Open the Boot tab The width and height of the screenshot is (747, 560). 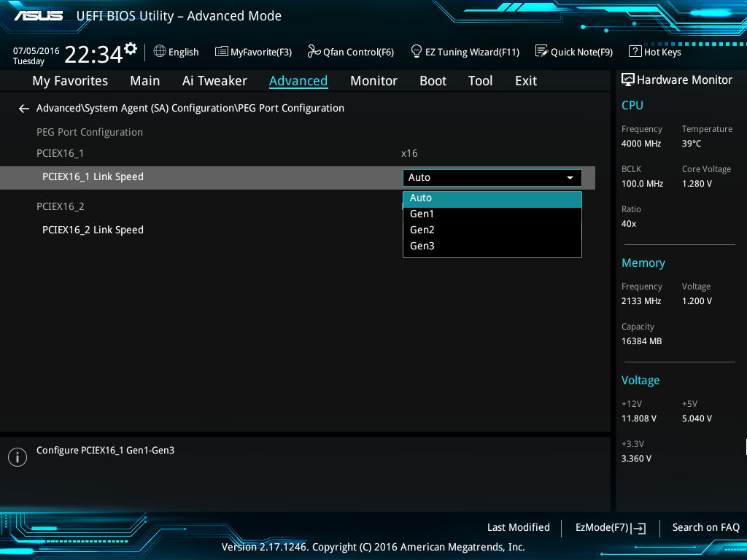(433, 81)
